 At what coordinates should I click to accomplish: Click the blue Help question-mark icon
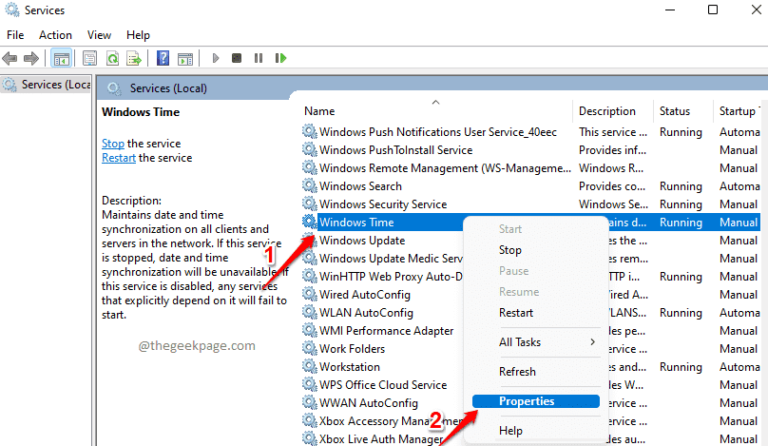[162, 59]
